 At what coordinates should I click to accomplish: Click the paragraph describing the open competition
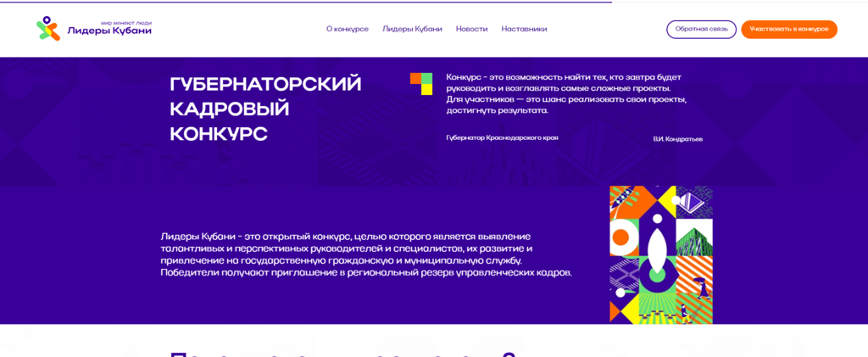click(366, 254)
